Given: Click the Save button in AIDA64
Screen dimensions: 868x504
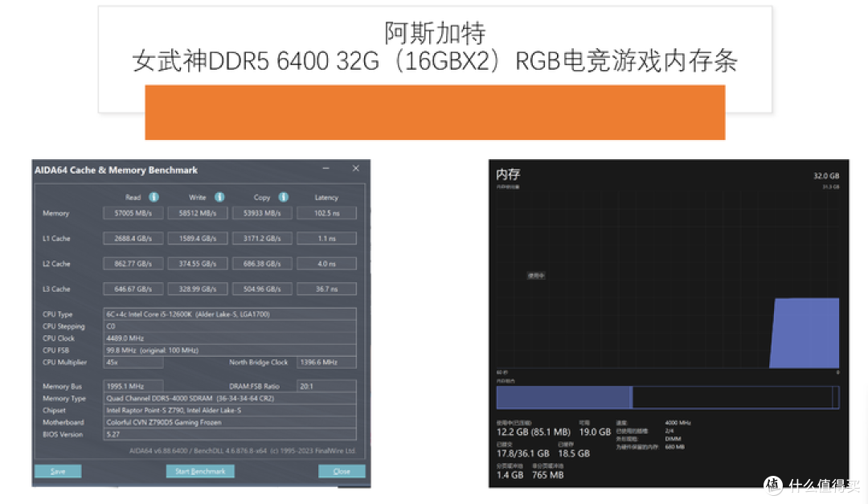Looking at the screenshot, I should click(x=58, y=471).
